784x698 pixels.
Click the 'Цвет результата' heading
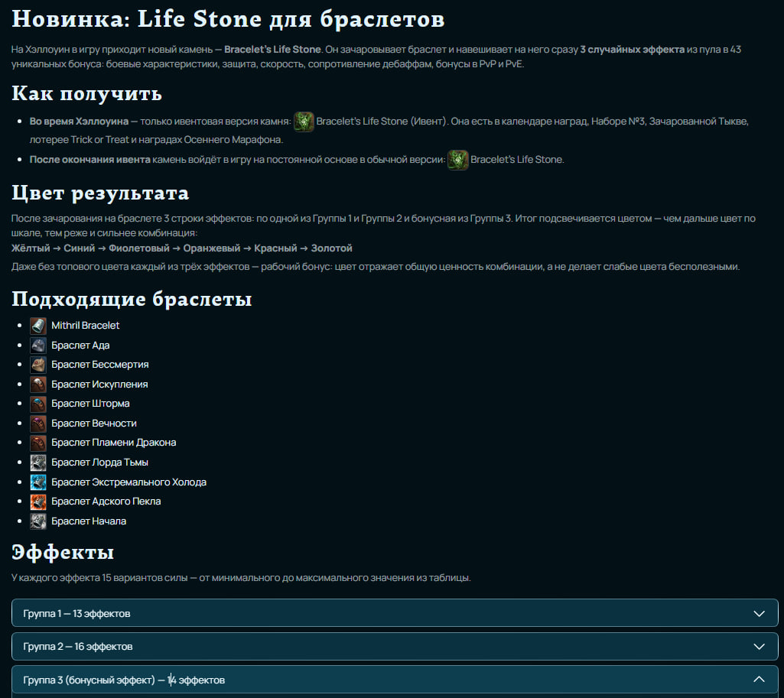pos(100,193)
